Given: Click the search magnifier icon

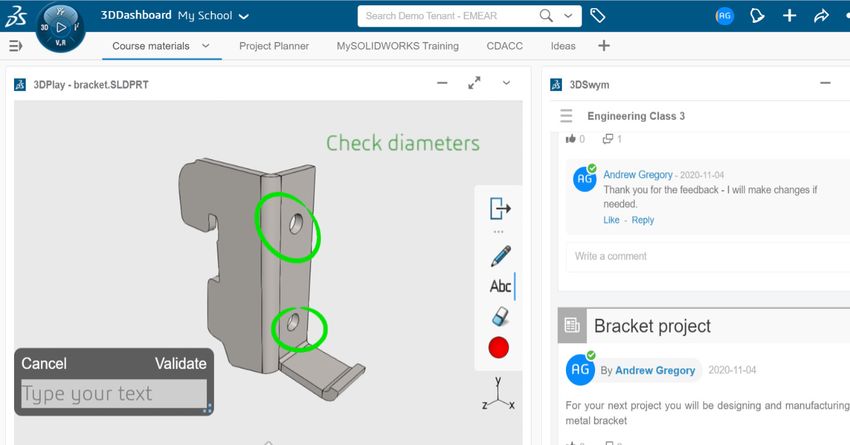Looking at the screenshot, I should click(546, 16).
